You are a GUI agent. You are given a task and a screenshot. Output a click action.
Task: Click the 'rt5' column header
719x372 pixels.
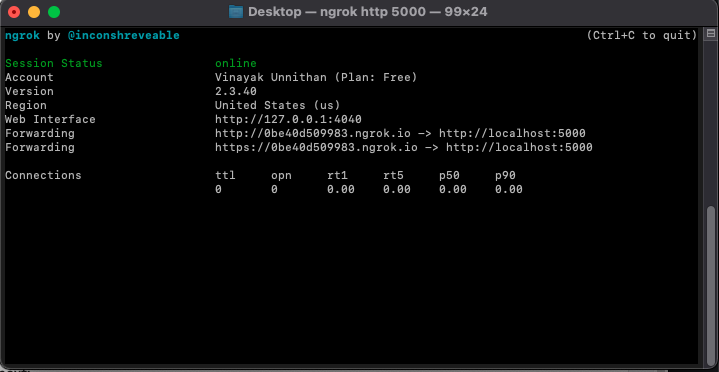393,175
